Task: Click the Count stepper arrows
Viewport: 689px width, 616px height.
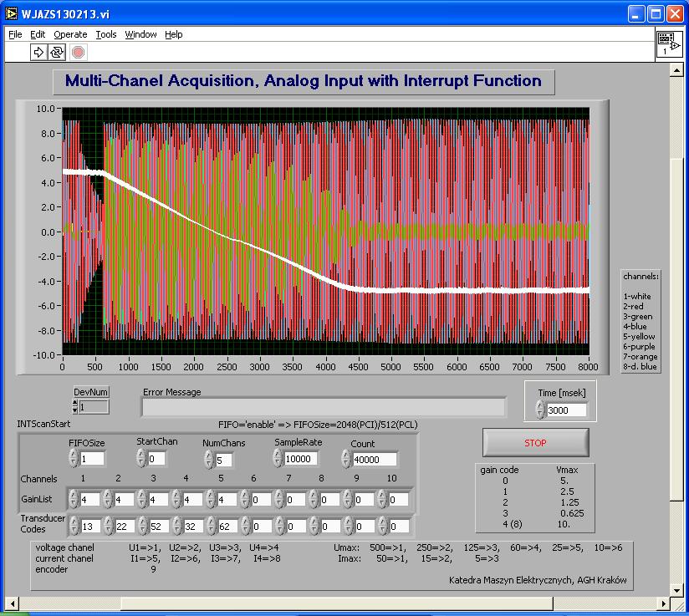Action: tap(346, 458)
